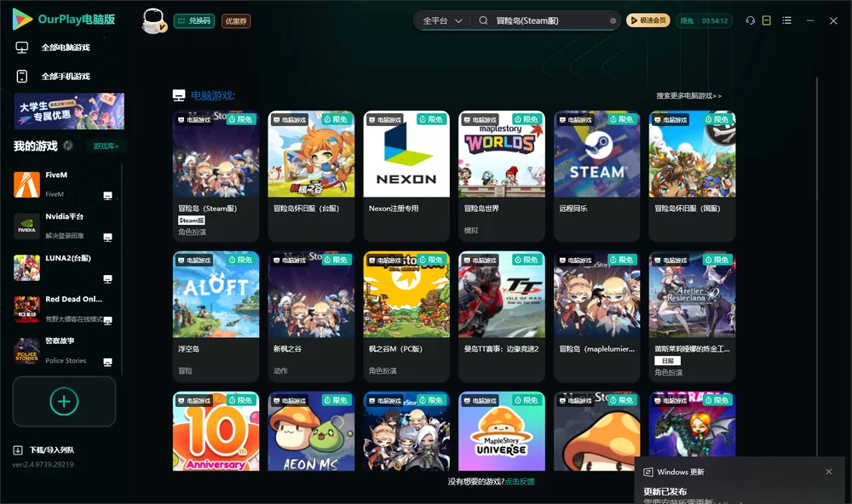Dismiss the Windows 更新 notification
Screen dimensions: 852x504
pyautogui.click(x=829, y=472)
